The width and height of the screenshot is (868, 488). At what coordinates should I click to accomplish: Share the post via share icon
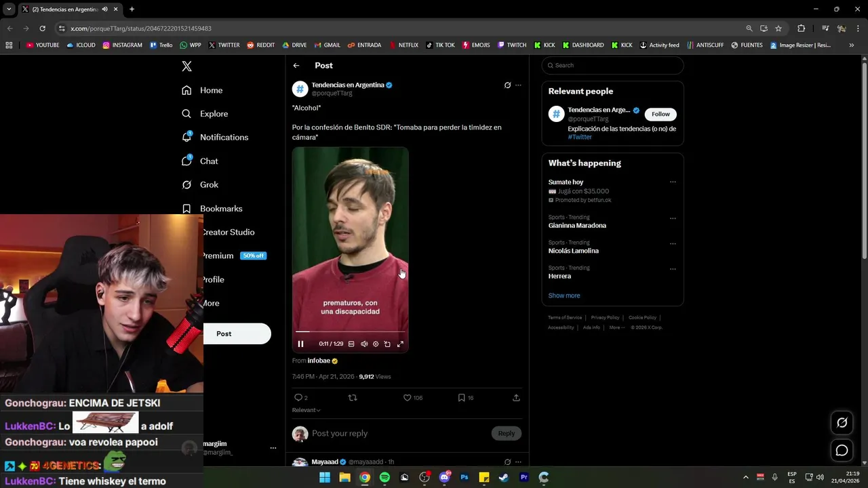point(516,398)
